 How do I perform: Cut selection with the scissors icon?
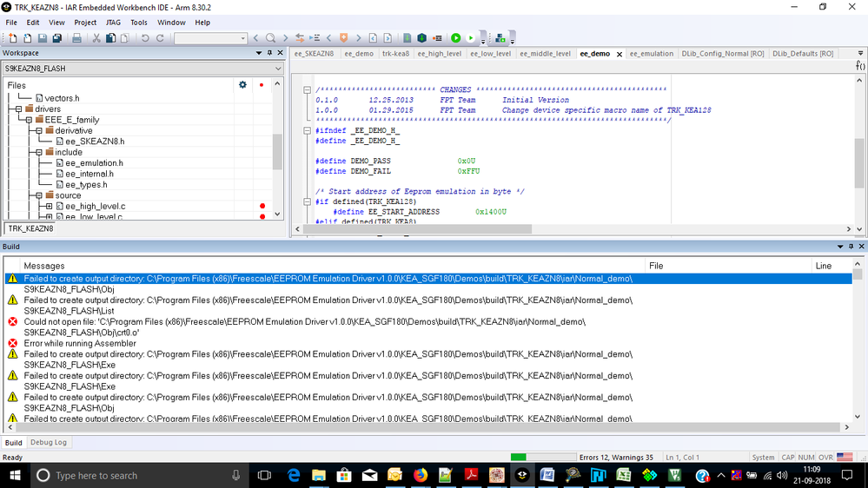96,38
